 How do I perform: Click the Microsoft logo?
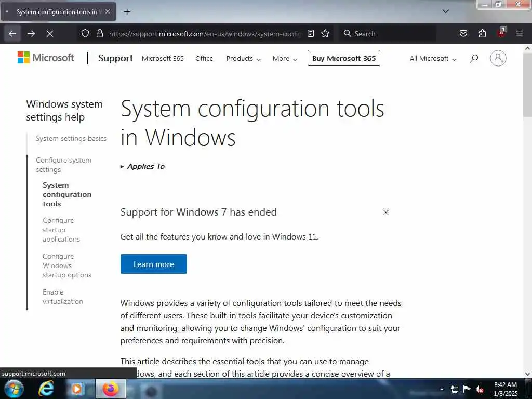point(46,58)
